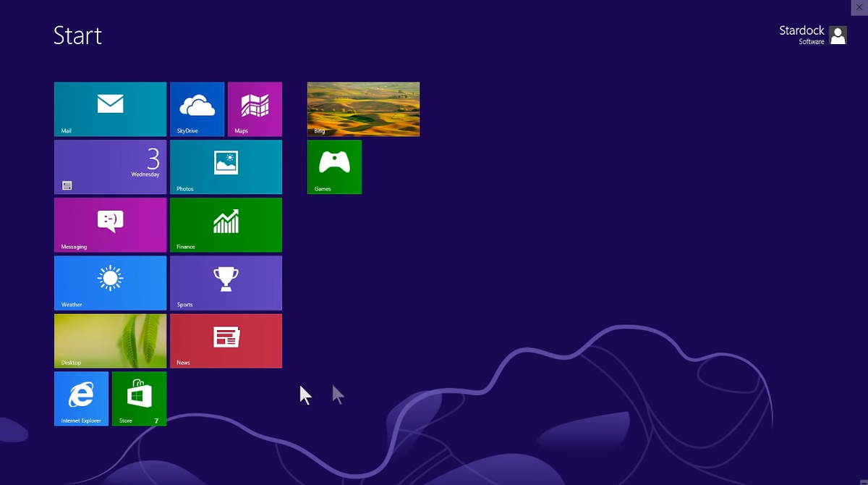This screenshot has width=868, height=485.
Task: Click the Start heading text
Action: [x=77, y=35]
